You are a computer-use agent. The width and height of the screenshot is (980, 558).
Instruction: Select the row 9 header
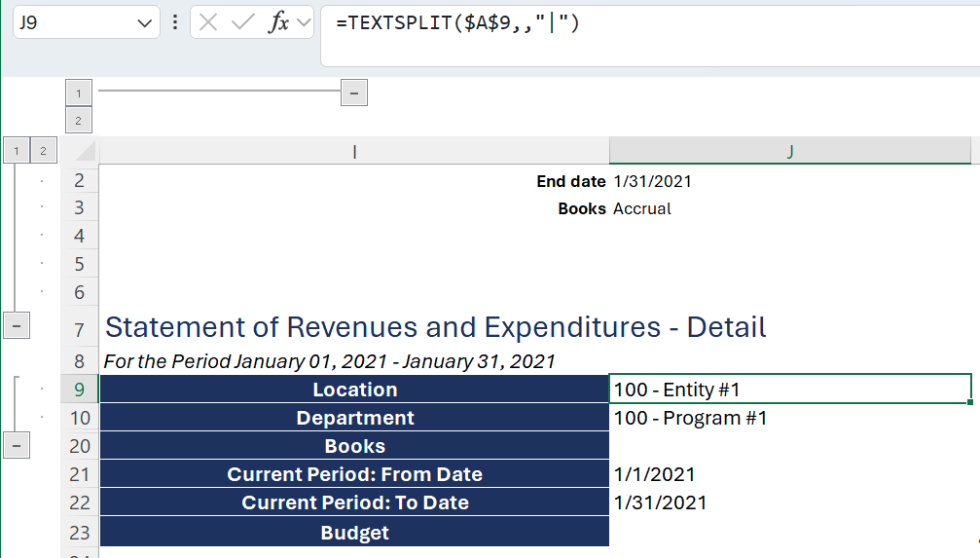click(79, 390)
